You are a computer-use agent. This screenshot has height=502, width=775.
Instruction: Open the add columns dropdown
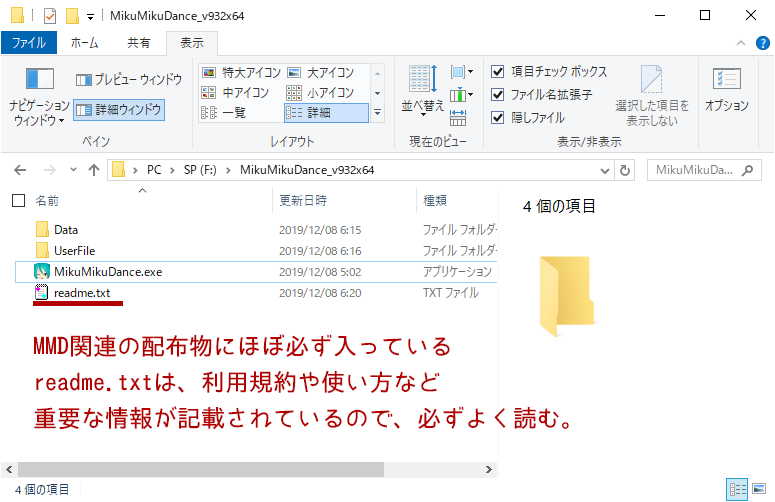tap(462, 94)
